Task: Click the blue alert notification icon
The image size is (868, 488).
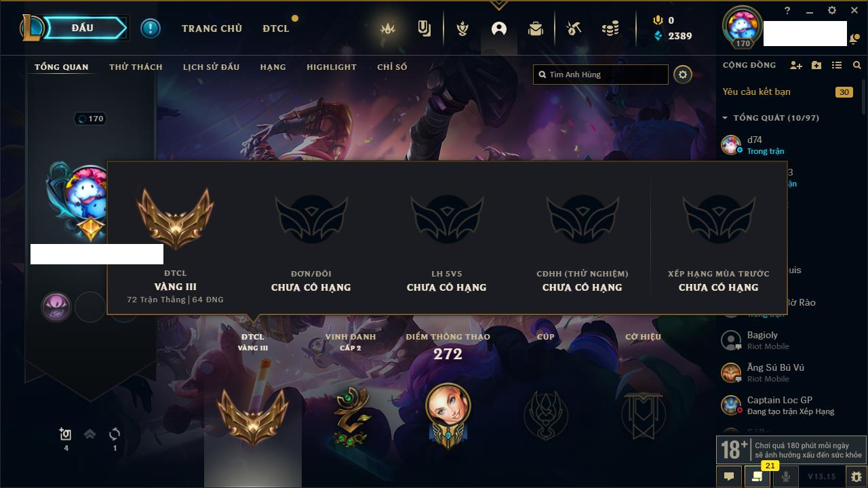Action: tap(151, 28)
